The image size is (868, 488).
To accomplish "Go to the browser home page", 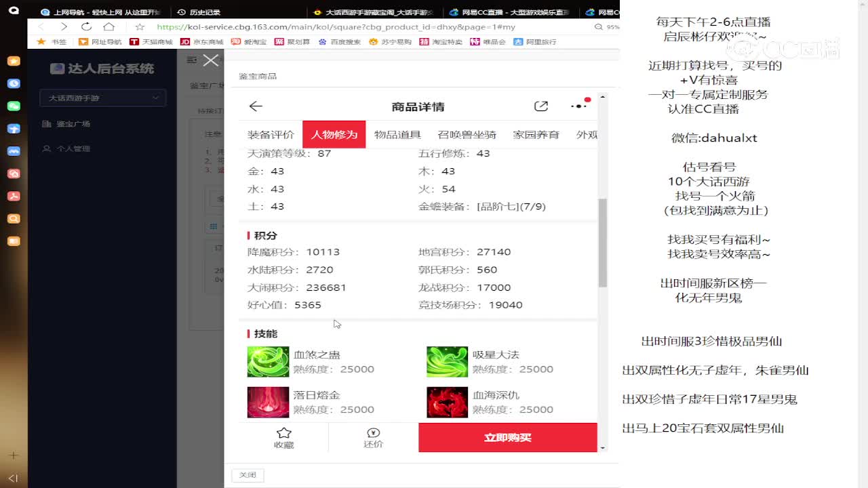I will click(108, 26).
